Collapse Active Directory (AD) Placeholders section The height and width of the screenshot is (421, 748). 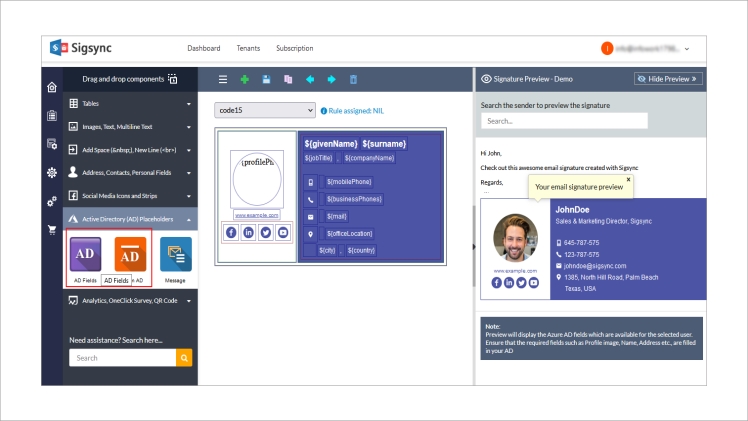[x=130, y=219]
